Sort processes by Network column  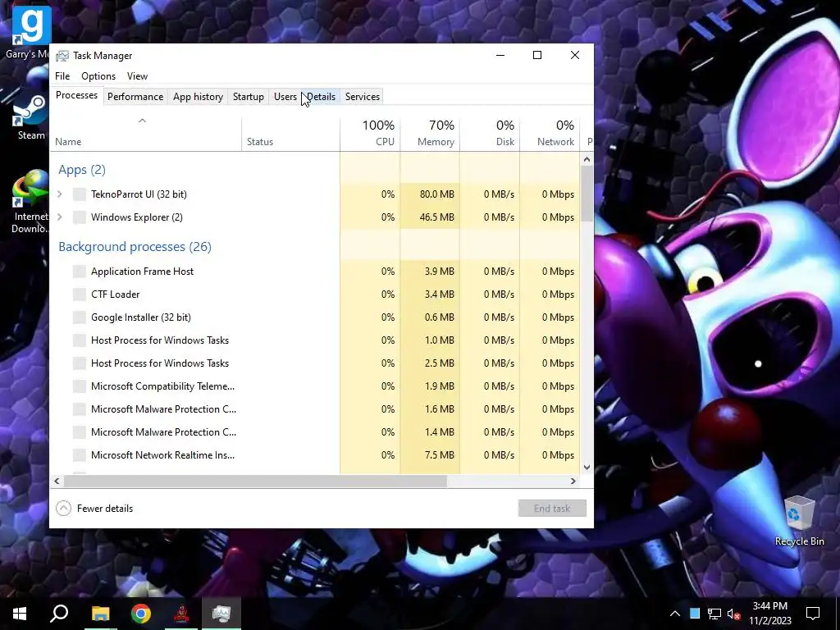[x=550, y=133]
